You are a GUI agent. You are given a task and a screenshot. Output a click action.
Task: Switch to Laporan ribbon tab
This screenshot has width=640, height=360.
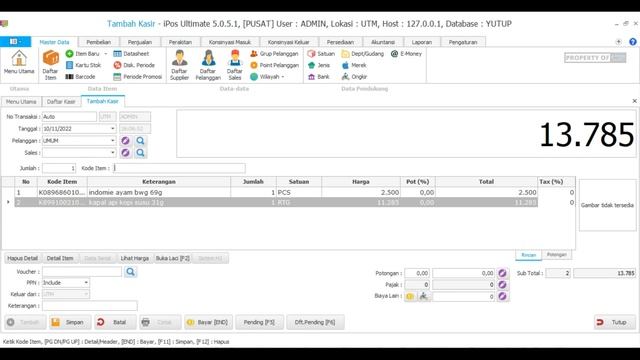[422, 42]
